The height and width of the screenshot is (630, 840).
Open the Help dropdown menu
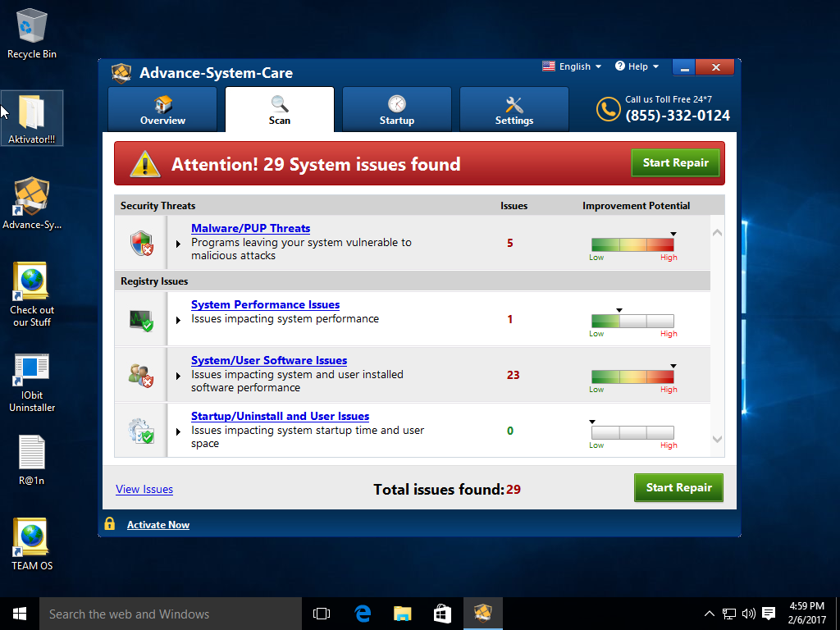tap(637, 66)
